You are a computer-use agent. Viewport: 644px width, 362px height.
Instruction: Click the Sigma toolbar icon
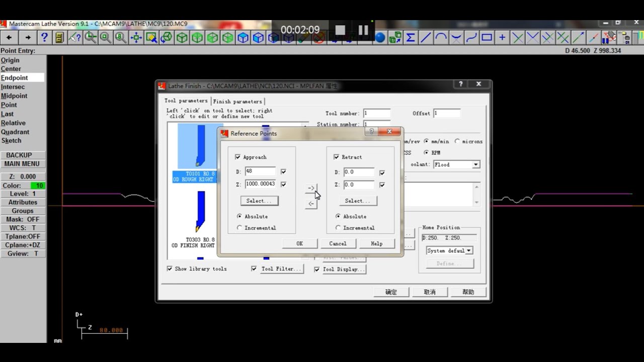click(x=411, y=37)
